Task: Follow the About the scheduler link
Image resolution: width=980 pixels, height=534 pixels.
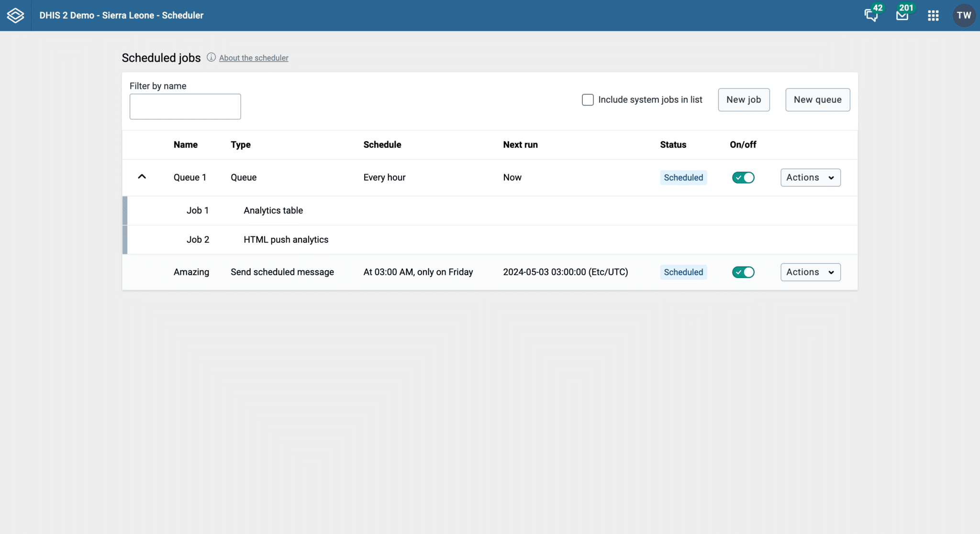Action: click(x=254, y=58)
